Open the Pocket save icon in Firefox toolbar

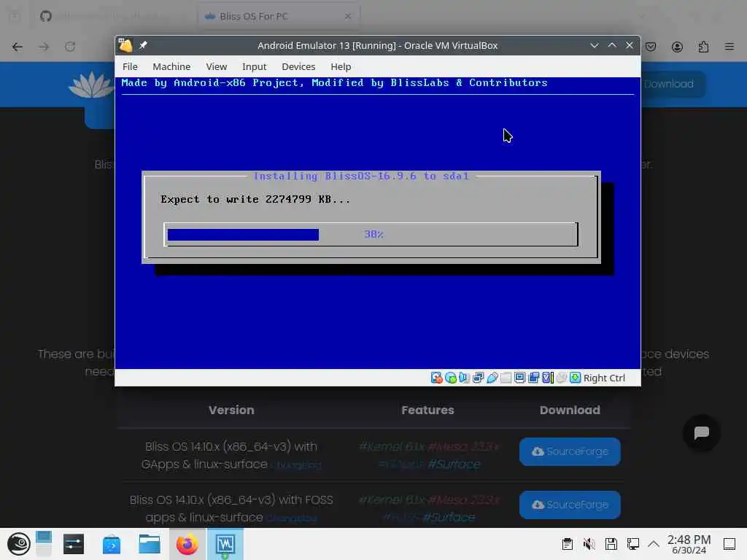pos(651,47)
